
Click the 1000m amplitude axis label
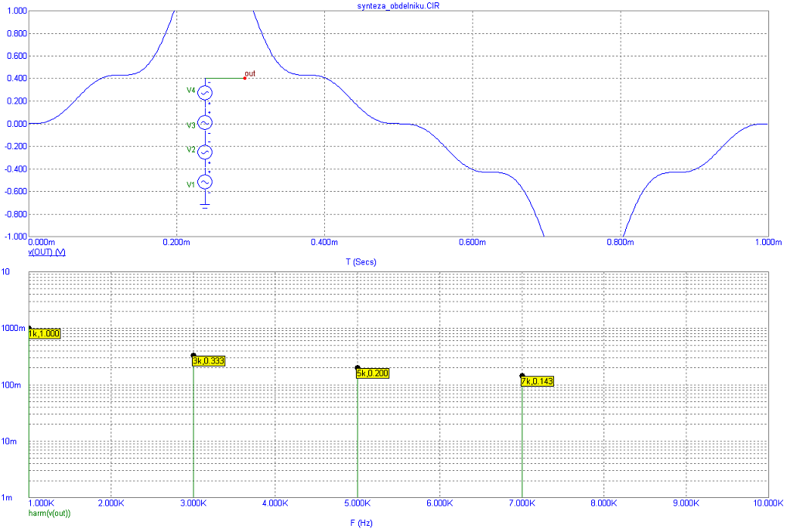coord(13,328)
